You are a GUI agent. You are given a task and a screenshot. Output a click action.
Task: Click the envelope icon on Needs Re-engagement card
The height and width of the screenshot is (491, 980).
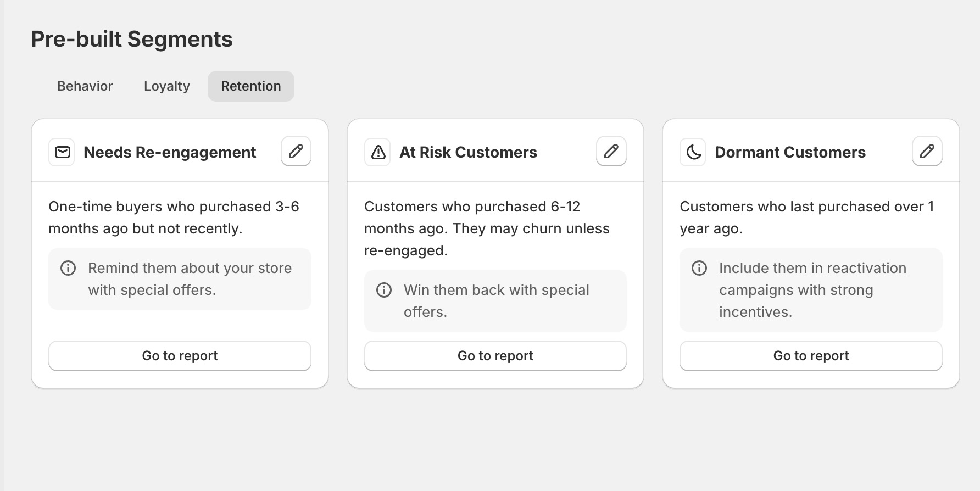(62, 152)
